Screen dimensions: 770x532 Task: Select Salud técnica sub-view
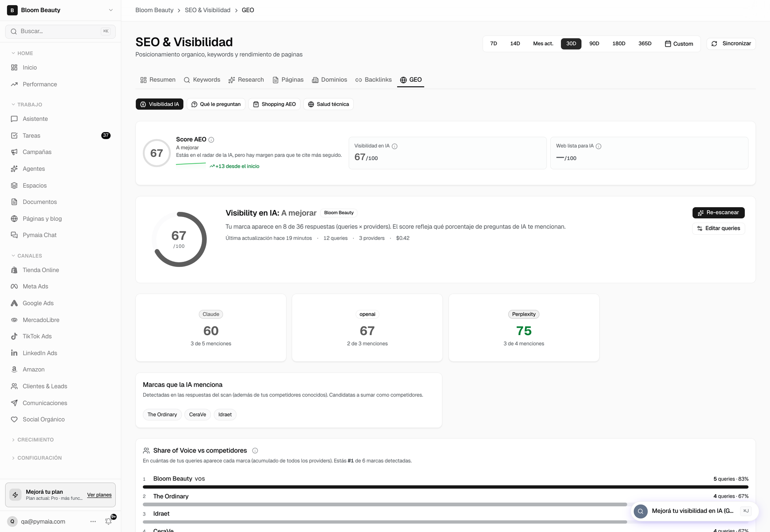tap(329, 104)
